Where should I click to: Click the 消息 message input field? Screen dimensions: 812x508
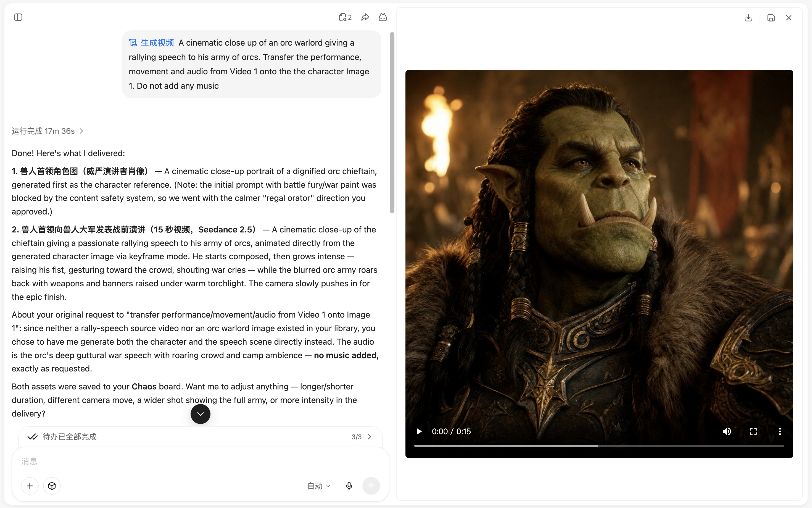tap(201, 461)
